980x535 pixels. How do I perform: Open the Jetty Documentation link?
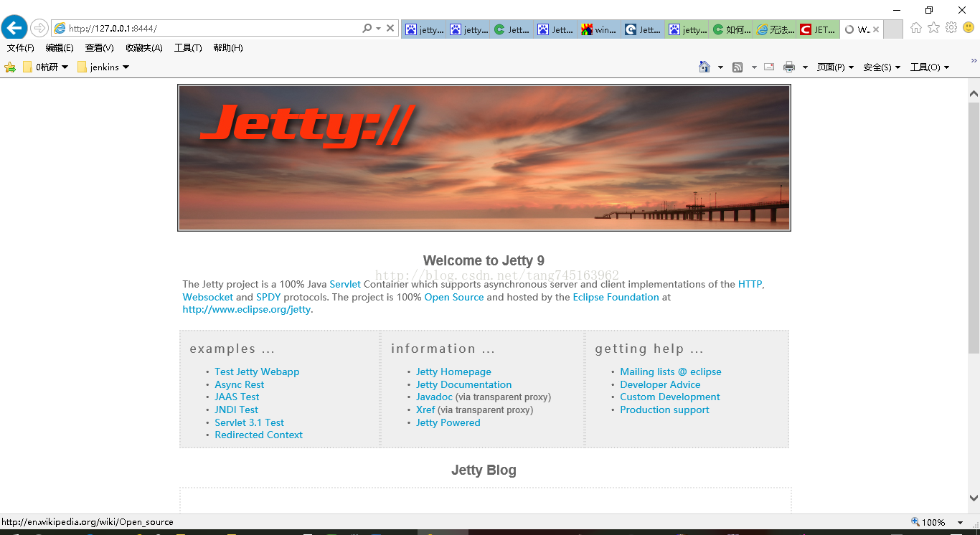click(x=463, y=384)
